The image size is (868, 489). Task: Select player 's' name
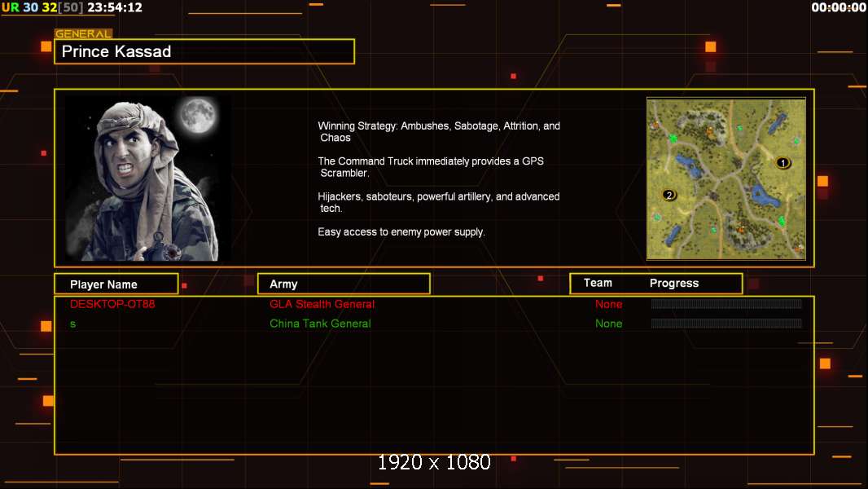coord(73,324)
